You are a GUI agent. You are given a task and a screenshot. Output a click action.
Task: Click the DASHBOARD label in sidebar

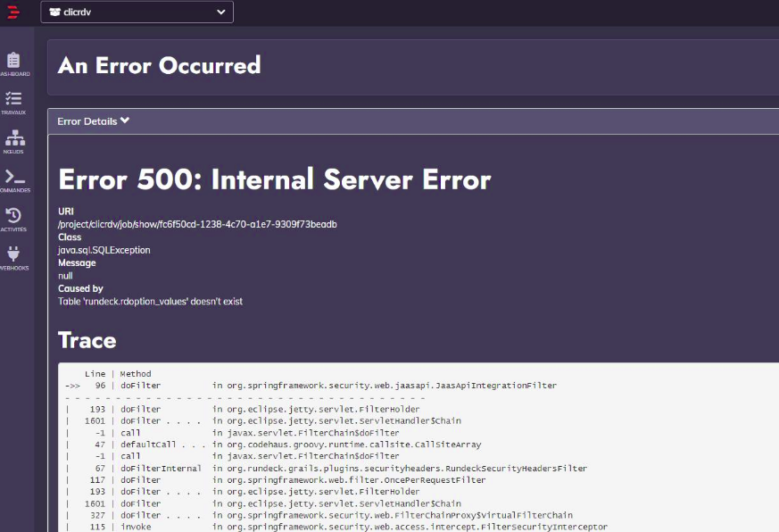tap(15, 73)
